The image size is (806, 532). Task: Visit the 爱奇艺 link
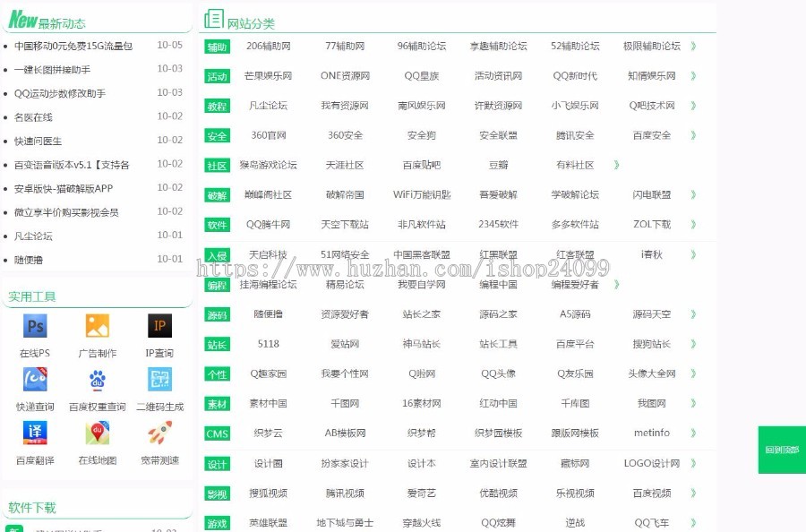pyautogui.click(x=422, y=493)
